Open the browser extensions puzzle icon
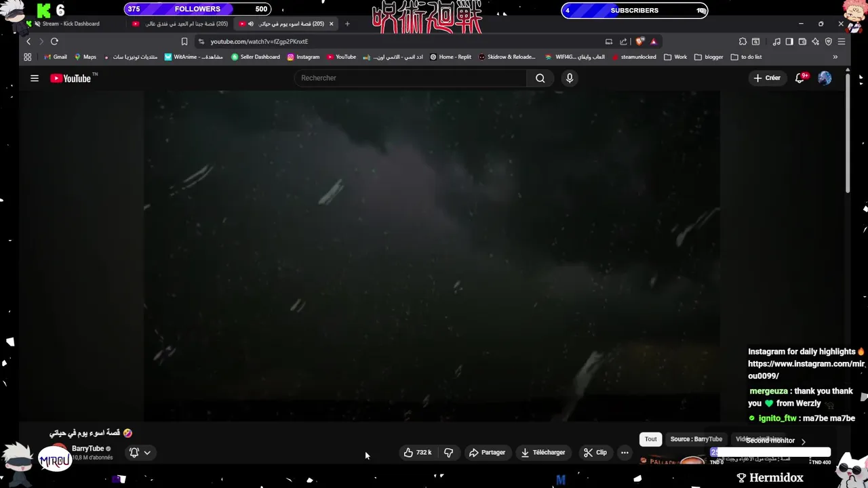Screen dimensions: 868x488 click(743, 41)
